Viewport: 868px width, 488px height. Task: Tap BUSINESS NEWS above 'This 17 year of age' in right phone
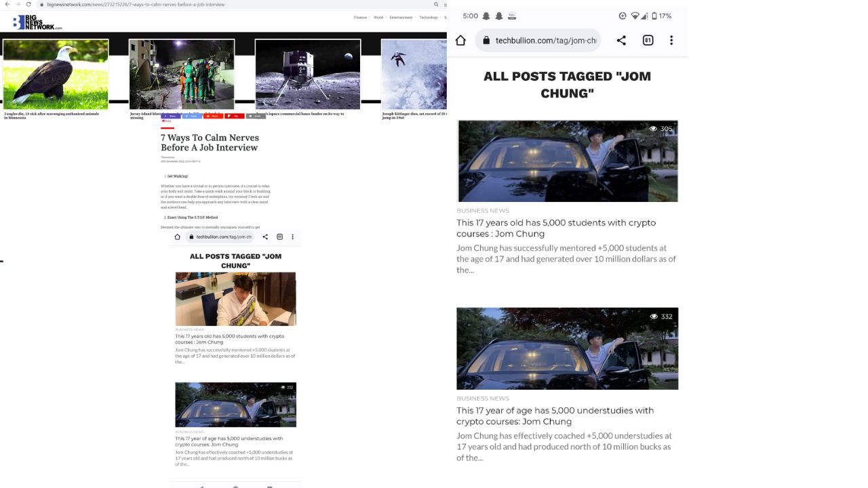click(483, 399)
